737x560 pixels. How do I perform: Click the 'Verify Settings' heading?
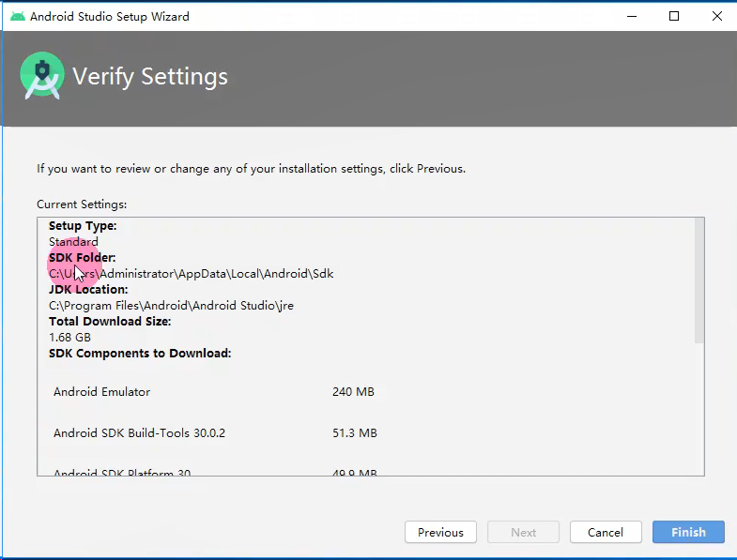(150, 77)
